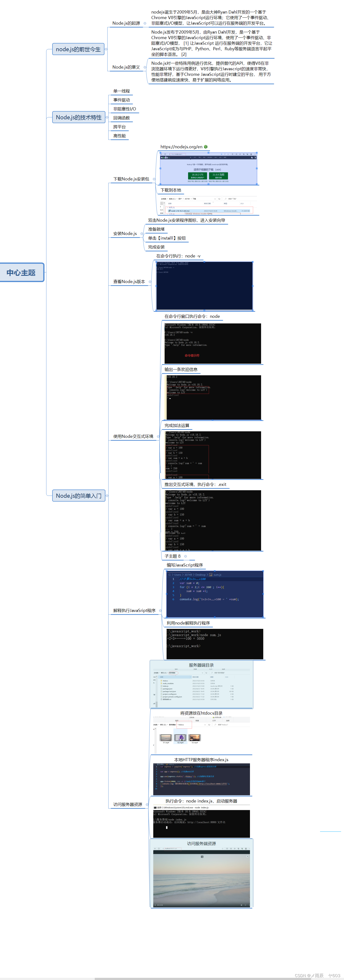The width and height of the screenshot is (344, 980).
Task: Collapse the 安装Node.js subtopic
Action: 142,234
